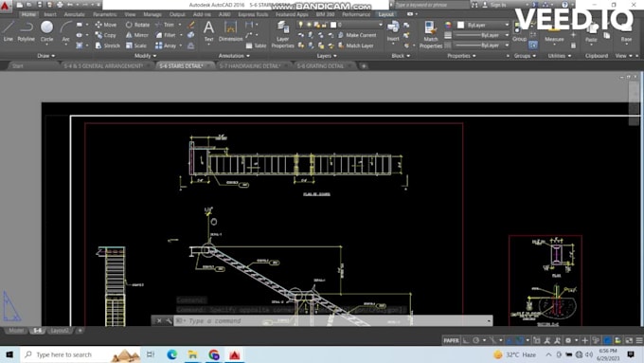Activate the Mirror command

tap(137, 35)
